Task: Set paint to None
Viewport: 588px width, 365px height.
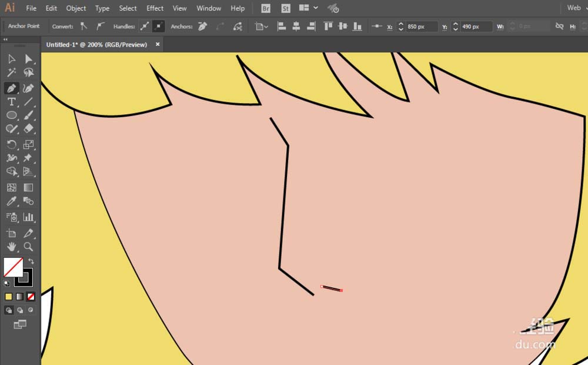Action: click(x=31, y=297)
